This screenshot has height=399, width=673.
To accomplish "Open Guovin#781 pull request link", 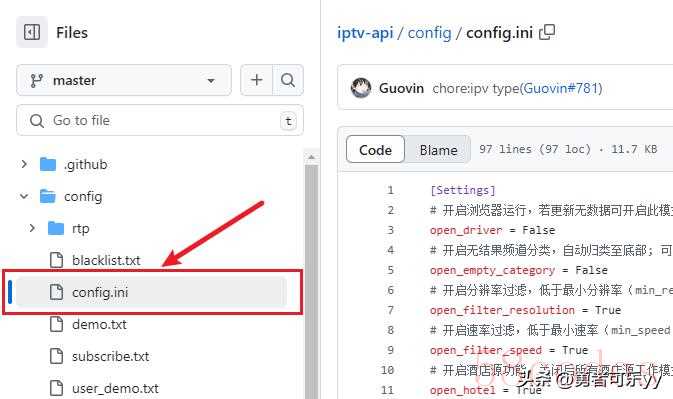I will coord(561,88).
